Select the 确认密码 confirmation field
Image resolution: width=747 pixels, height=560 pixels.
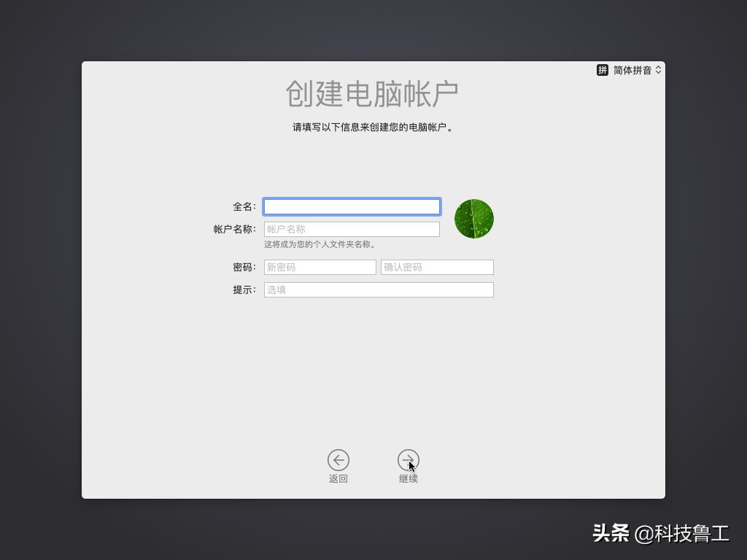click(x=436, y=267)
